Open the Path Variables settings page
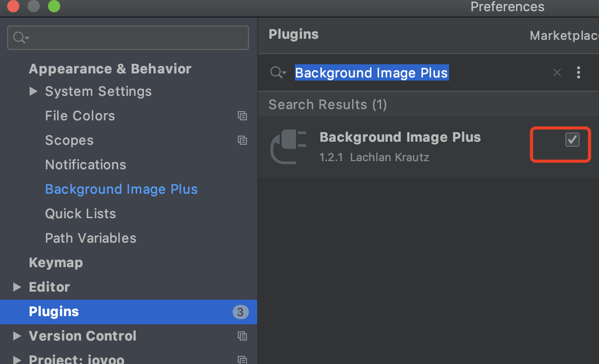 pos(90,238)
